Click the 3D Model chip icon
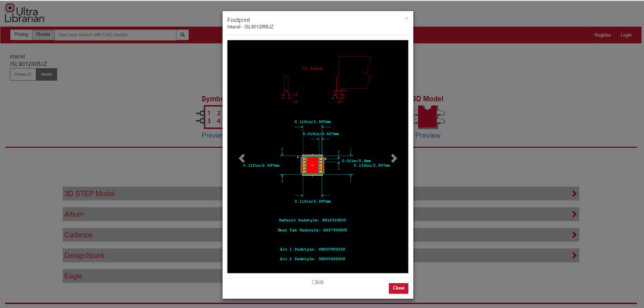This screenshot has height=308, width=644. coord(428,117)
